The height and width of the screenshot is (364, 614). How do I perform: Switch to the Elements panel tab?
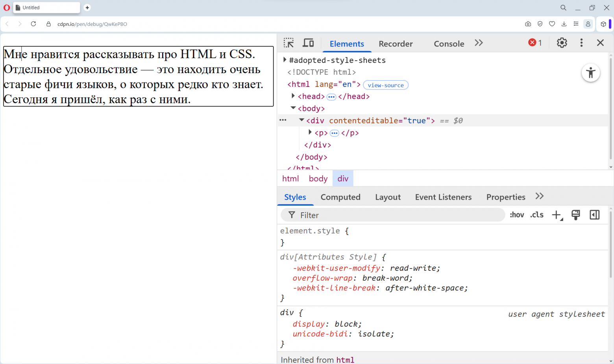[x=347, y=44]
